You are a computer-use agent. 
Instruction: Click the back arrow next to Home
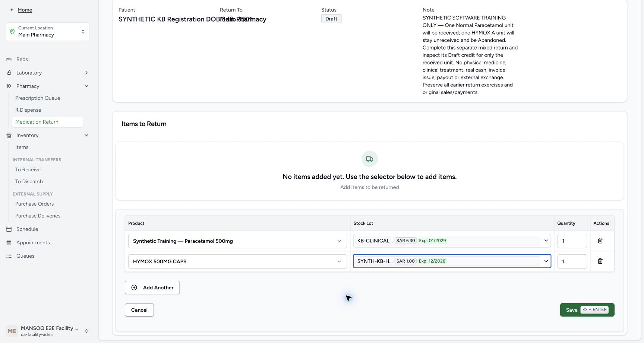[x=12, y=10]
